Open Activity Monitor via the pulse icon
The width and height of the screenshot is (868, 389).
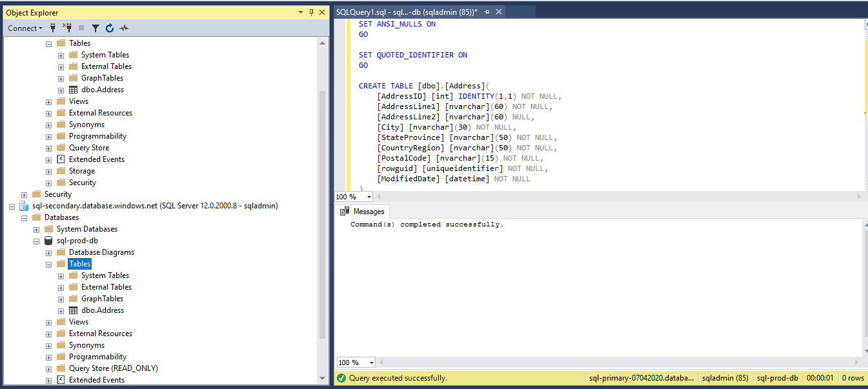pyautogui.click(x=124, y=28)
